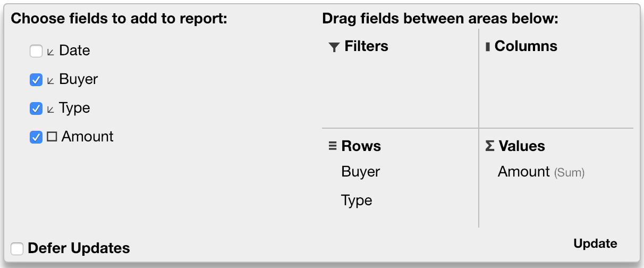This screenshot has height=268, width=644.
Task: Click the empty Filters drop area
Action: [400, 90]
